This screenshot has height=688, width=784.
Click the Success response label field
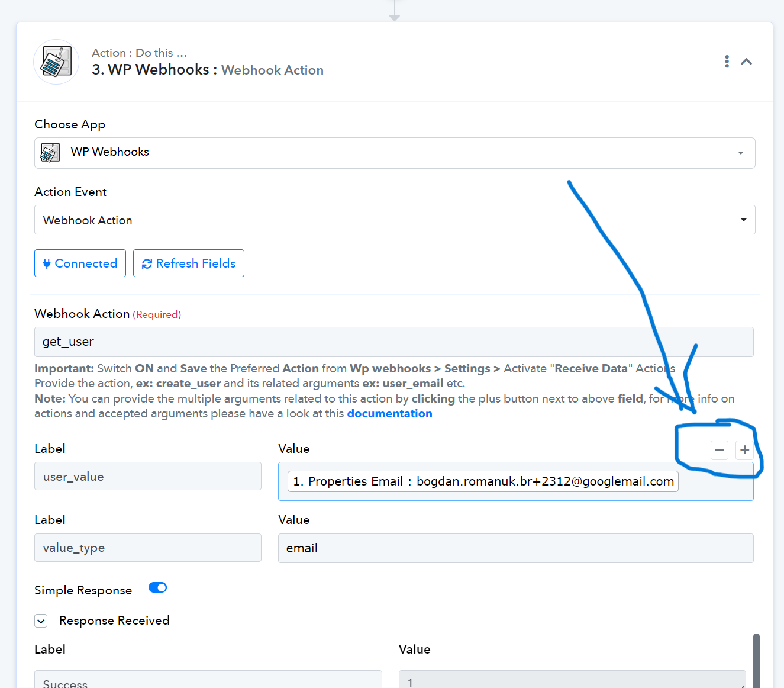click(x=208, y=680)
